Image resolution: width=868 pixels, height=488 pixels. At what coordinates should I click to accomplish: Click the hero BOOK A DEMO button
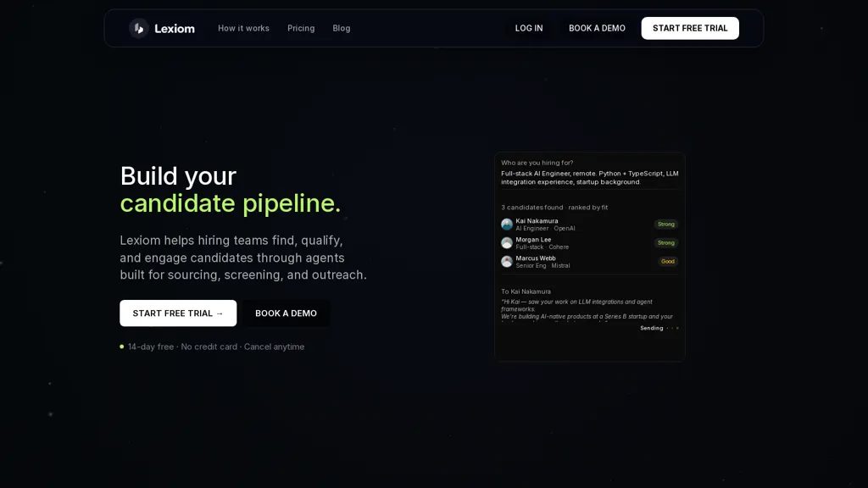coord(286,313)
